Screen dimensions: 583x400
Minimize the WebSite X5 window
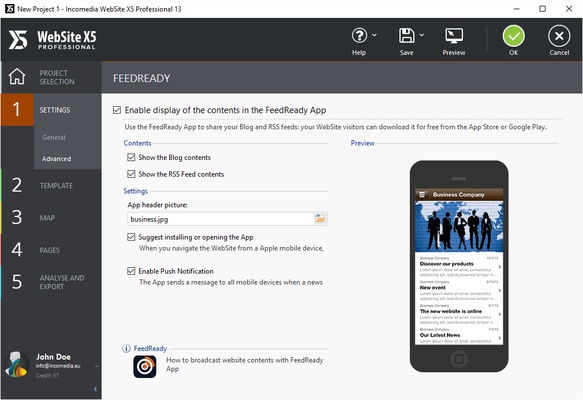coord(516,9)
